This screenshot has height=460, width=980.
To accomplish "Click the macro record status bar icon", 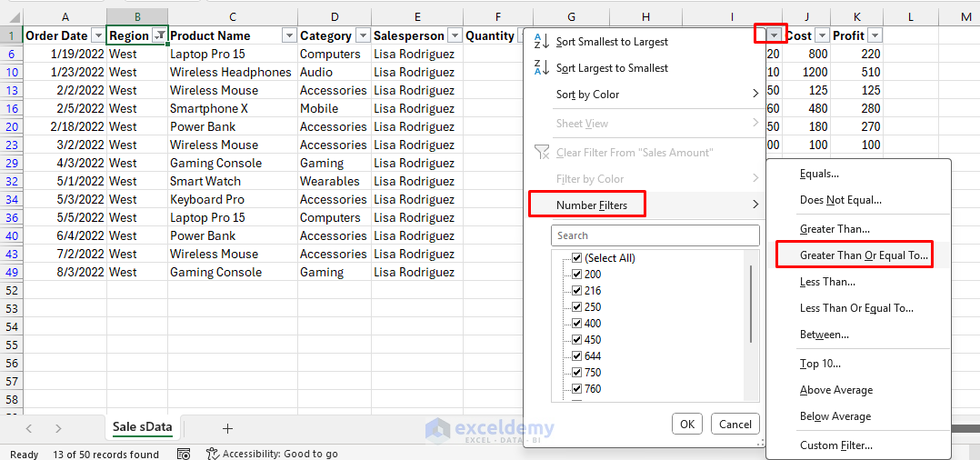I will [x=183, y=455].
